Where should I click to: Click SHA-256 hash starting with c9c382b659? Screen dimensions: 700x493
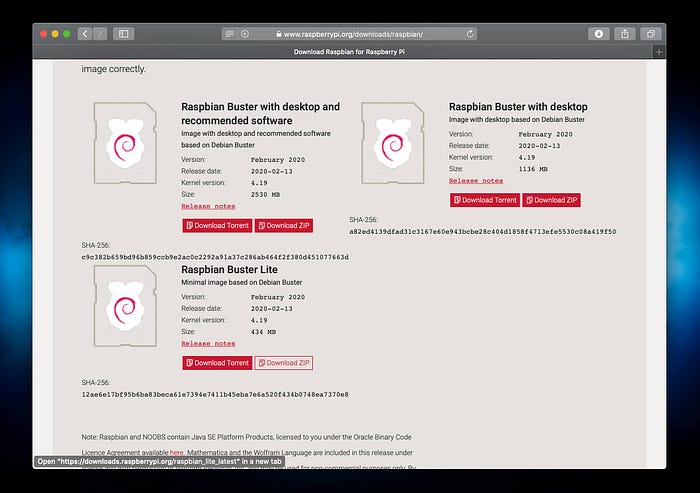(215, 257)
